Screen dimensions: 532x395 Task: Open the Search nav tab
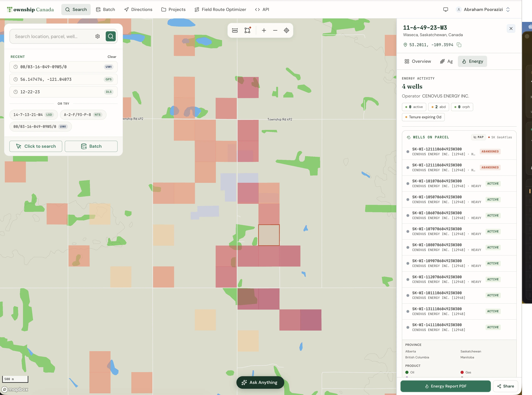[76, 10]
